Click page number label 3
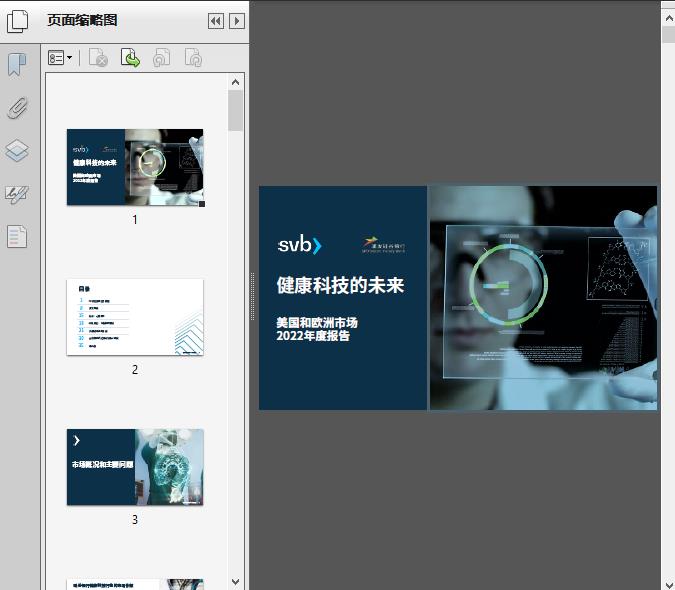 click(x=135, y=520)
